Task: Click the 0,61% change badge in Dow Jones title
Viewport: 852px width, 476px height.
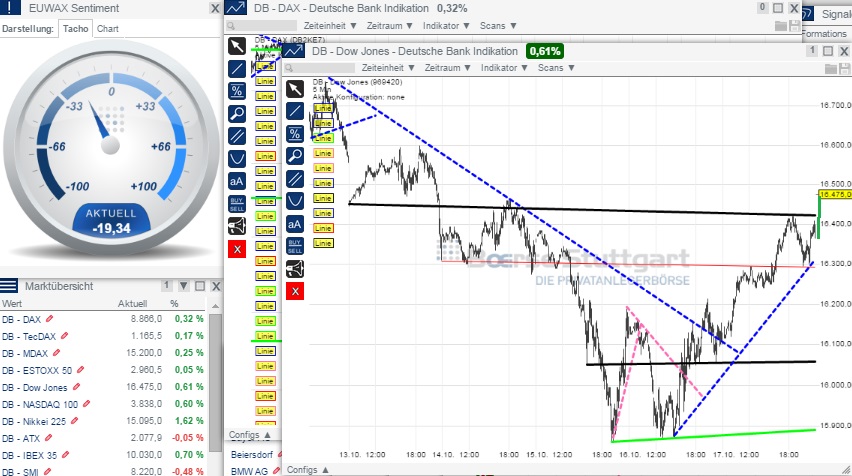Action: point(544,51)
